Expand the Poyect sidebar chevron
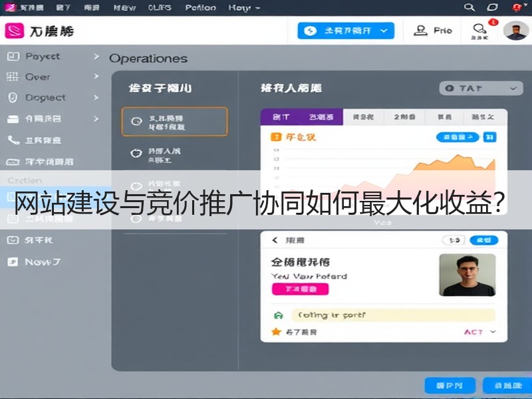Viewport: 532px width, 399px height. (96, 57)
